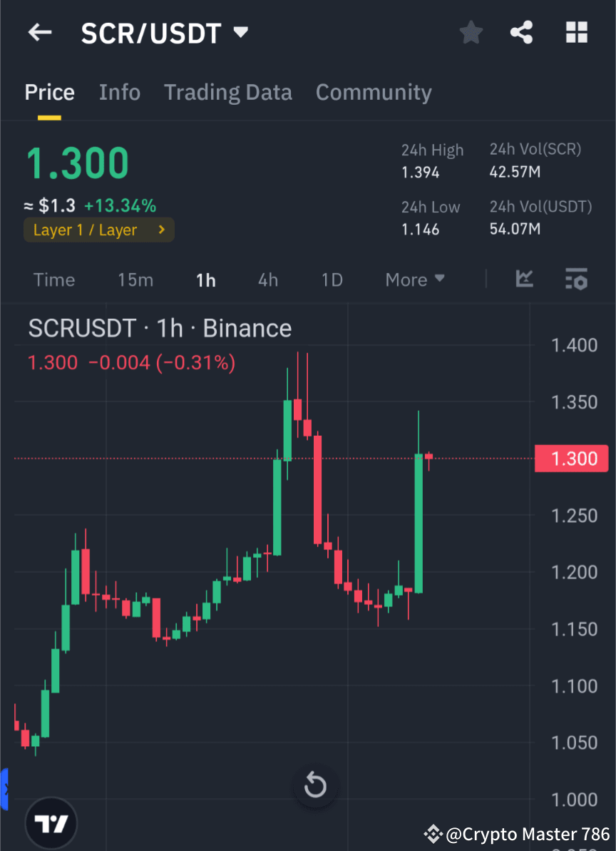
Task: Select the line chart style icon
Action: (x=525, y=280)
